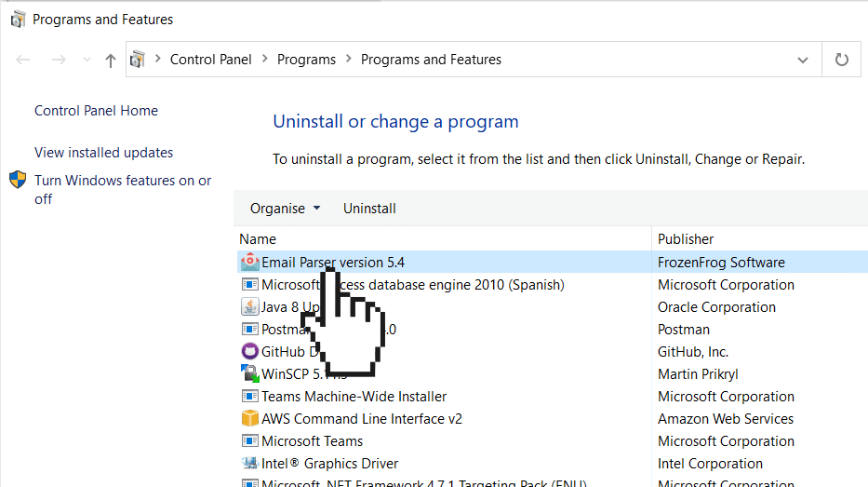
Task: Click the address bar Control Panel icon
Action: [138, 59]
